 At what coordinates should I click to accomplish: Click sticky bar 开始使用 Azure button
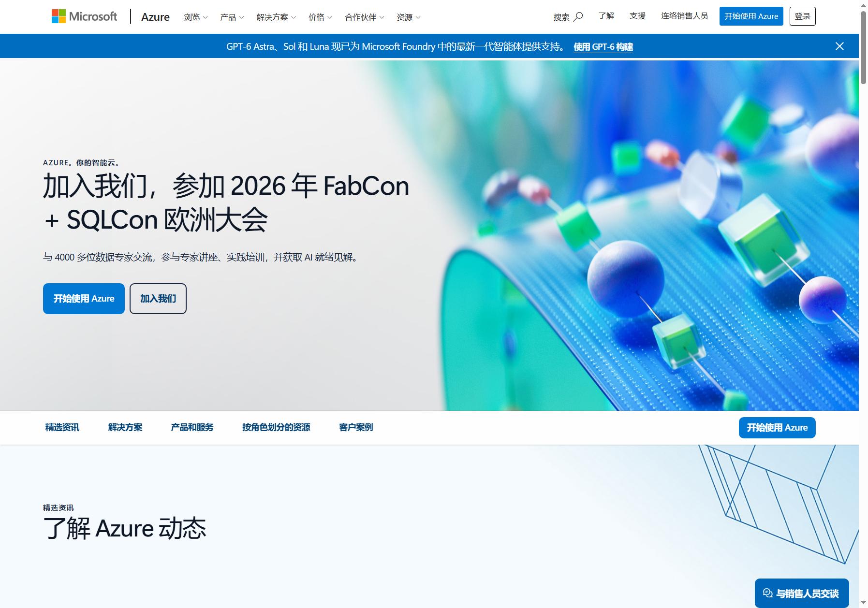(x=777, y=428)
